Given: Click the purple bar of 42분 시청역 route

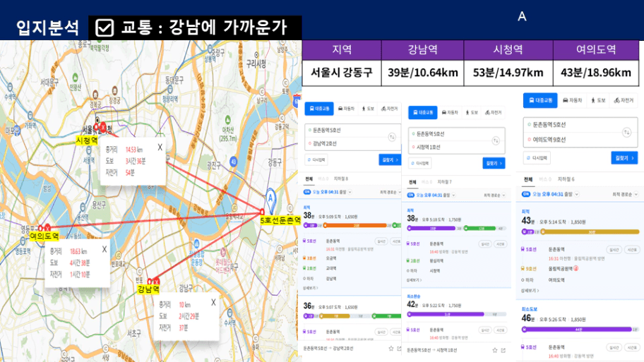Looking at the screenshot, I should 446,315.
